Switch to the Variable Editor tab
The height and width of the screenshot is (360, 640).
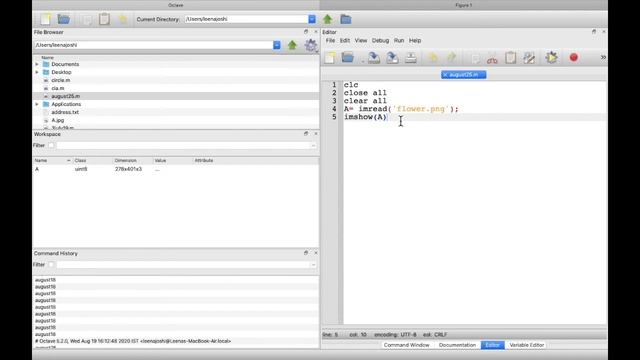(x=527, y=345)
